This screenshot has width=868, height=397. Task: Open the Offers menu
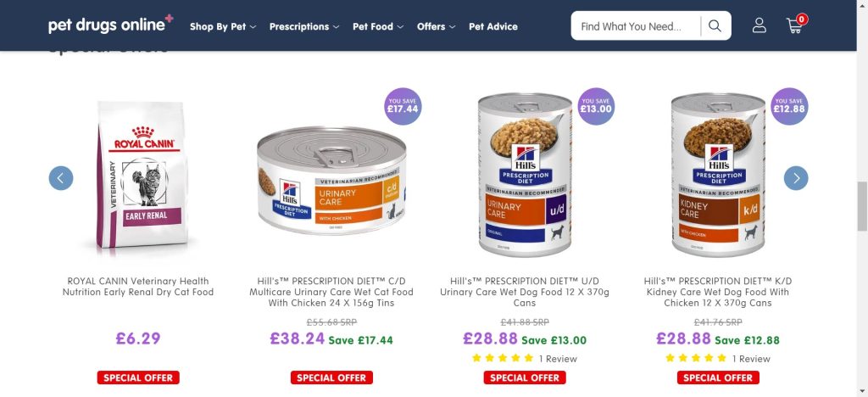point(437,26)
